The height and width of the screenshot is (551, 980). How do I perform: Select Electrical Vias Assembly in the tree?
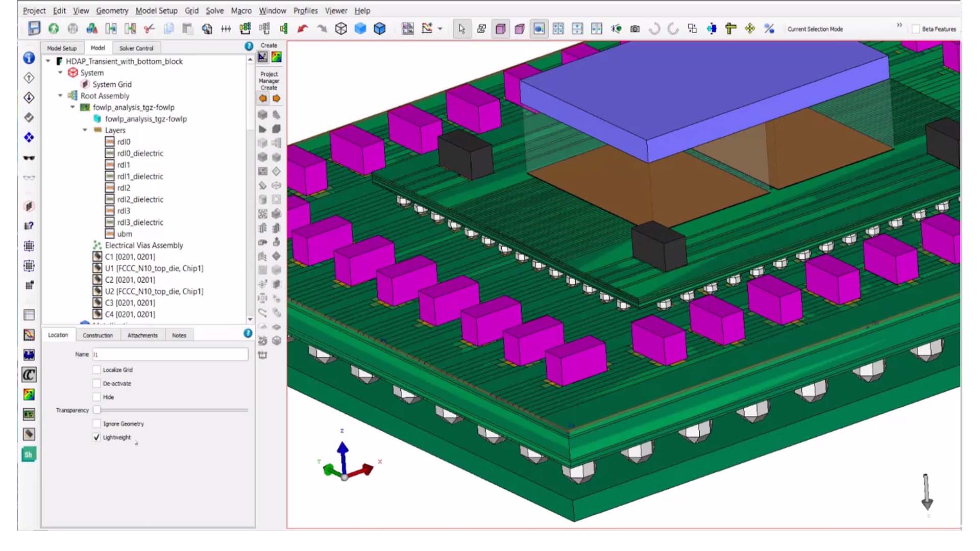click(144, 245)
